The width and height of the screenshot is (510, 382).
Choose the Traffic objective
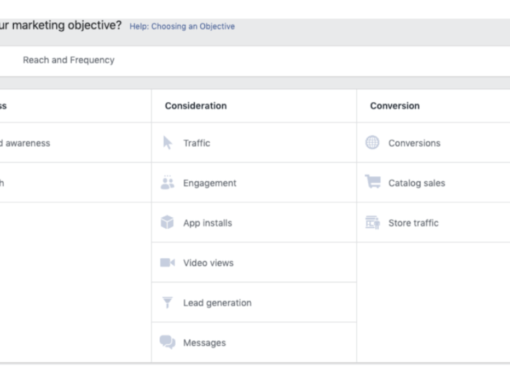(197, 143)
